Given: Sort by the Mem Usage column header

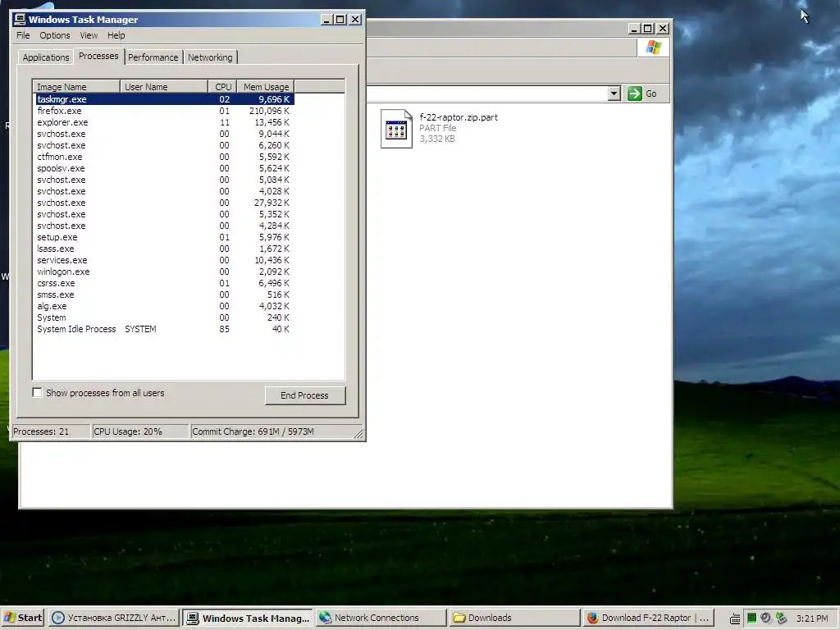Looking at the screenshot, I should pyautogui.click(x=266, y=87).
